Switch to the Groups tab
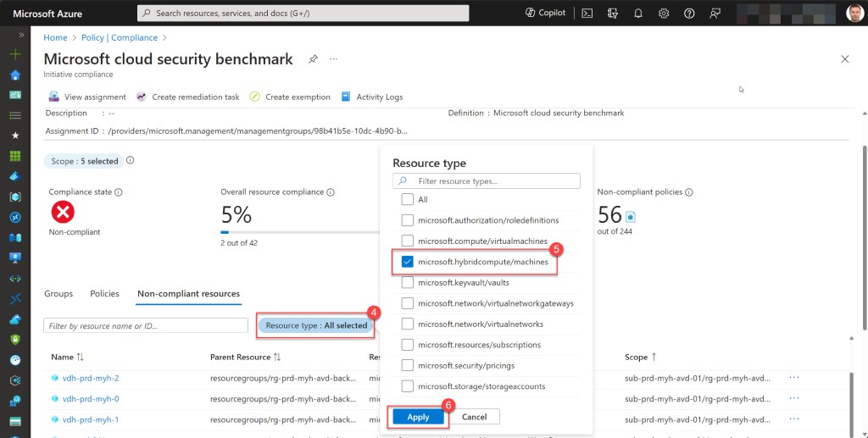868x438 pixels. (58, 294)
